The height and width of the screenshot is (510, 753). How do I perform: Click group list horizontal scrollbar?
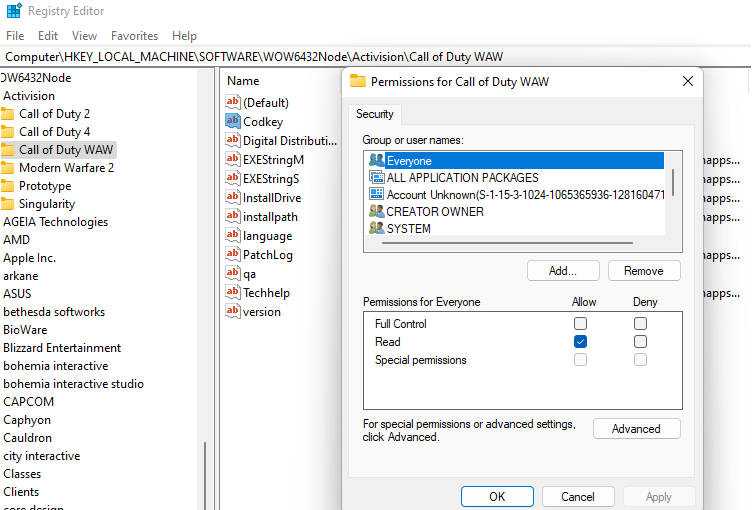[x=508, y=243]
